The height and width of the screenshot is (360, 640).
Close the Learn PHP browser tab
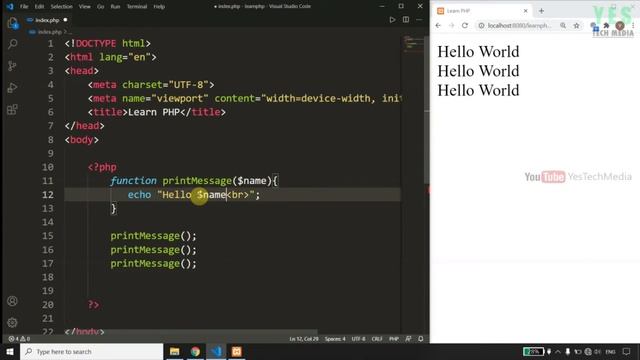pos(525,11)
